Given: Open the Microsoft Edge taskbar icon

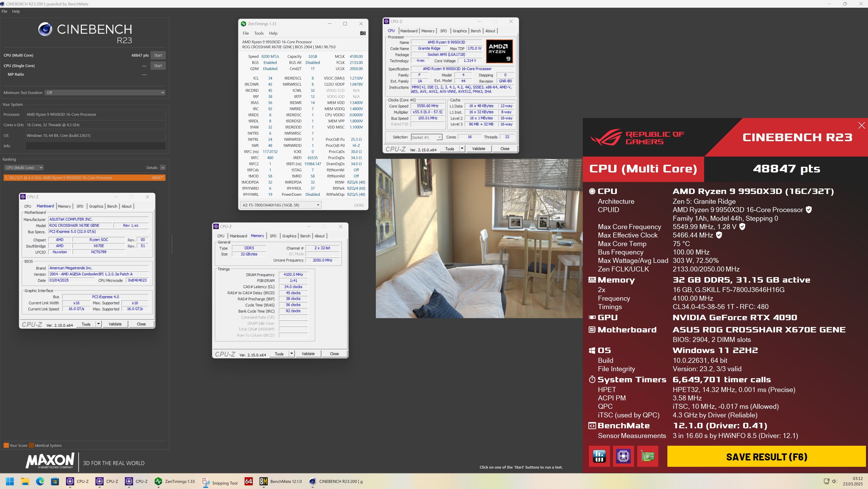Looking at the screenshot, I should click(x=40, y=482).
